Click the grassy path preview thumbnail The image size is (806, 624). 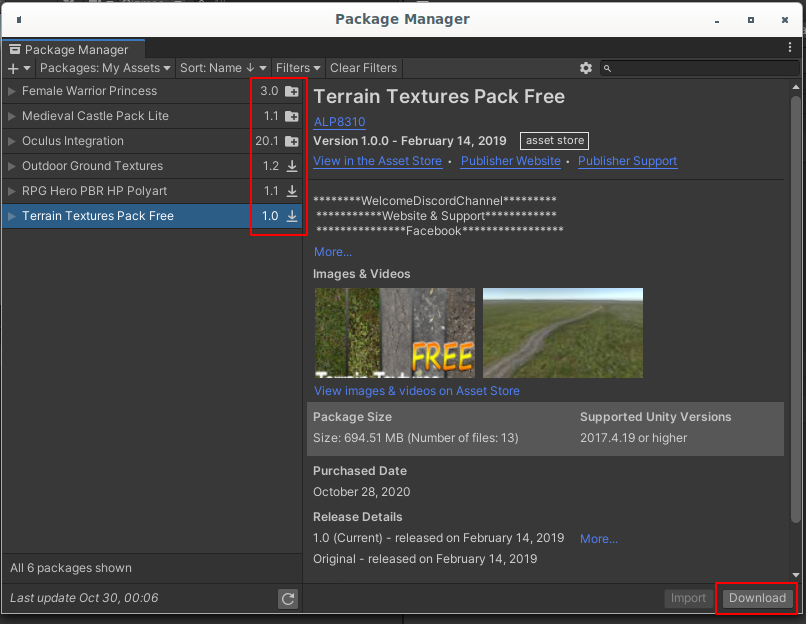coord(562,332)
